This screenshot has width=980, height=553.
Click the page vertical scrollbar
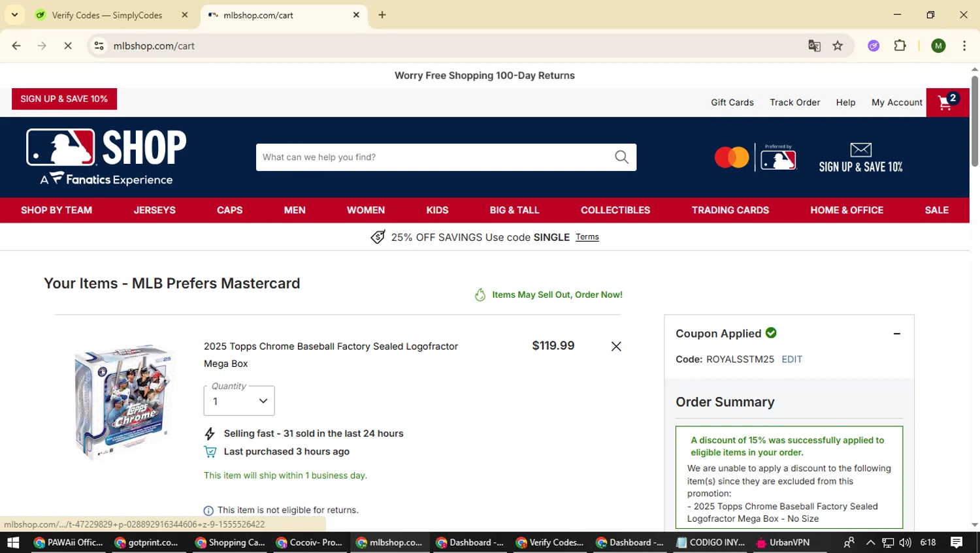pyautogui.click(x=975, y=121)
